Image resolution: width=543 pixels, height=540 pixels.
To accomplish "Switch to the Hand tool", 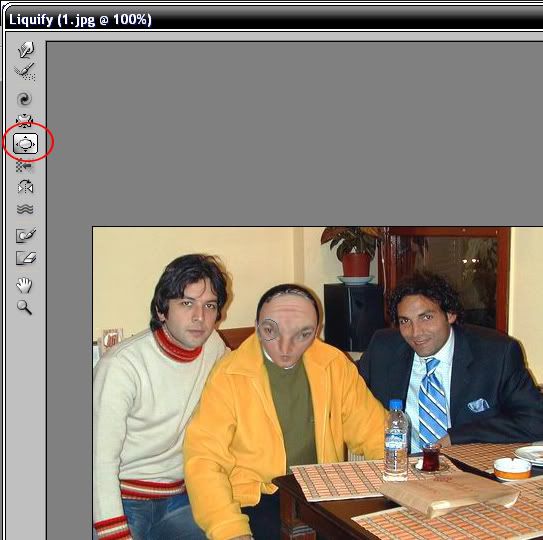I will pyautogui.click(x=24, y=285).
